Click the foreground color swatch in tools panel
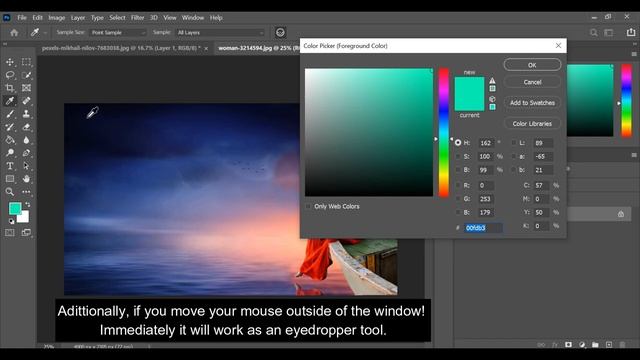Screen dimensions: 640x360 [15, 209]
